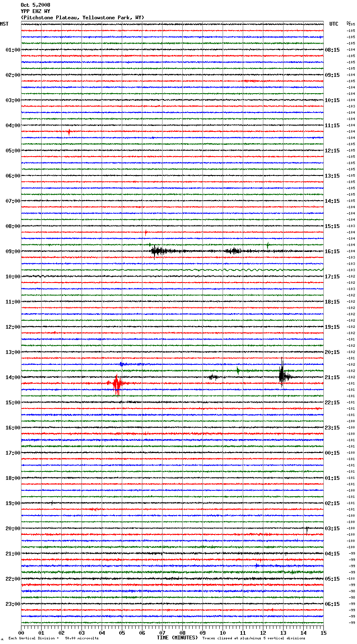
Task: Click the 14:00 MST hour label
Action: (x=13, y=377)
